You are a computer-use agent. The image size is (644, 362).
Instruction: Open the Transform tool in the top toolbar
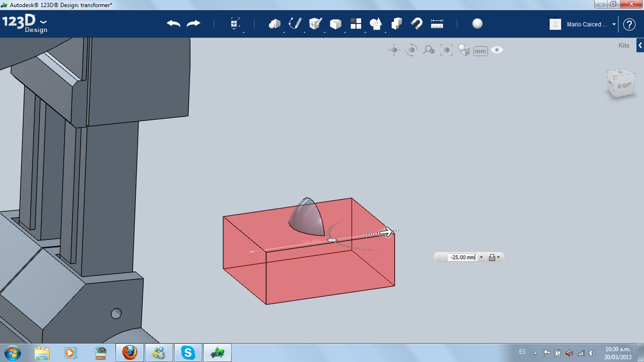pos(235,24)
